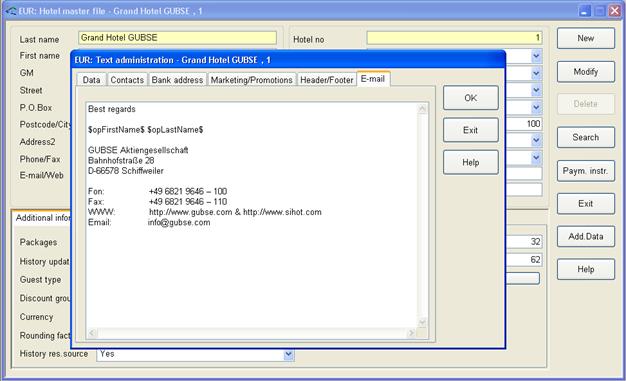This screenshot has height=381, width=626.
Task: Open the right-side dropdown arrow on the P.O.Box row
Action: point(537,107)
